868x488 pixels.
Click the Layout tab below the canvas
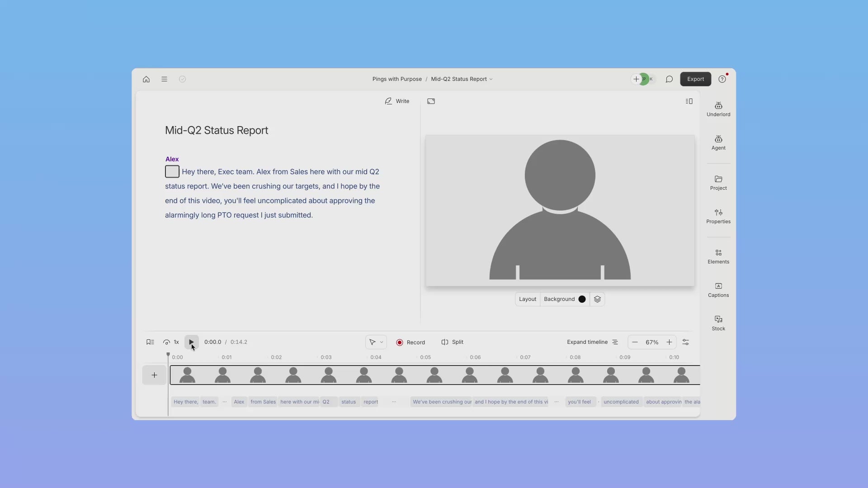click(x=527, y=299)
